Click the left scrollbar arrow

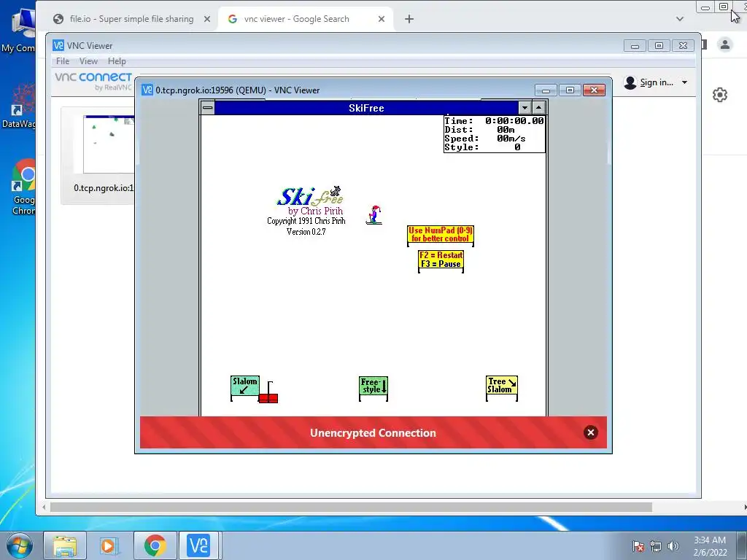[x=44, y=507]
